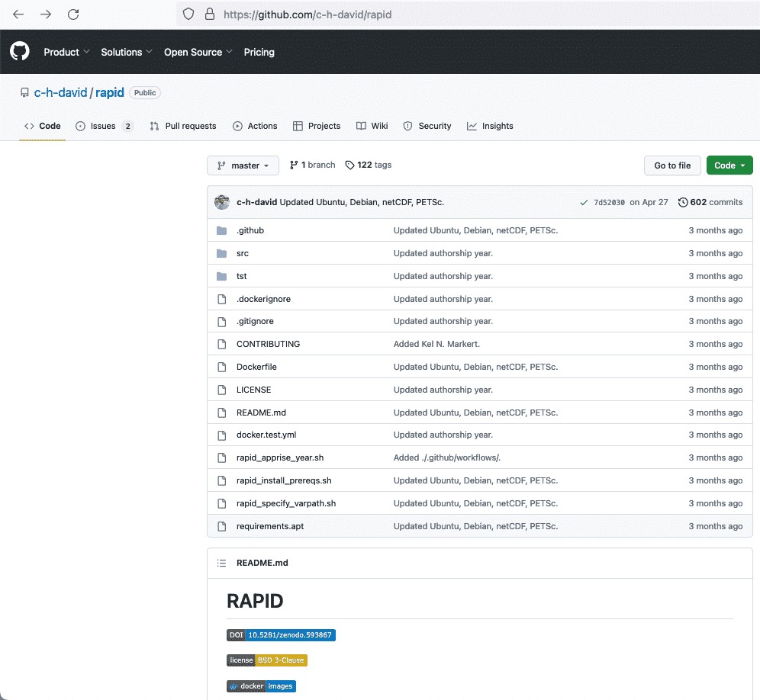Open the Dockerfile file

click(256, 367)
